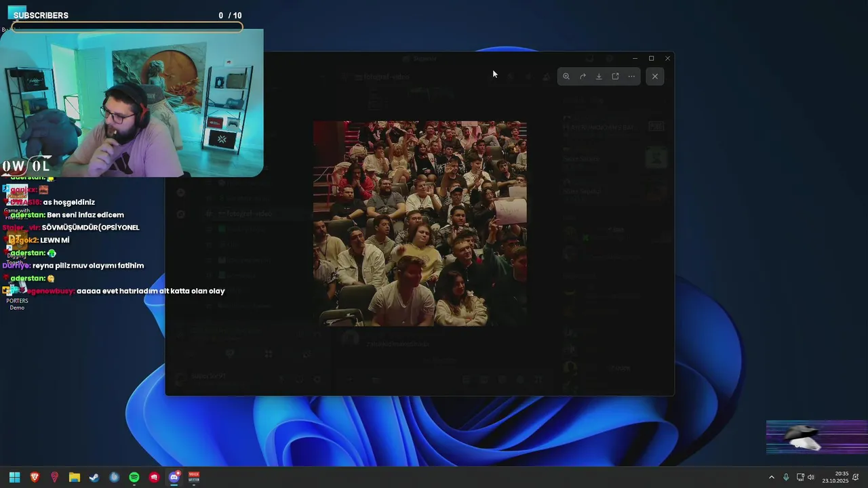Open Steam from the taskbar
Screen dimensions: 868x488
[x=94, y=477]
